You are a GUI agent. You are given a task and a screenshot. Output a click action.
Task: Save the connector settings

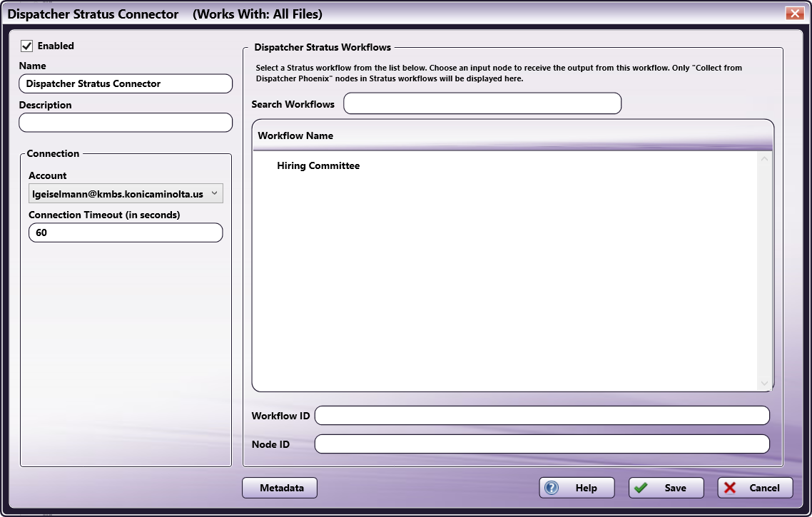[666, 488]
